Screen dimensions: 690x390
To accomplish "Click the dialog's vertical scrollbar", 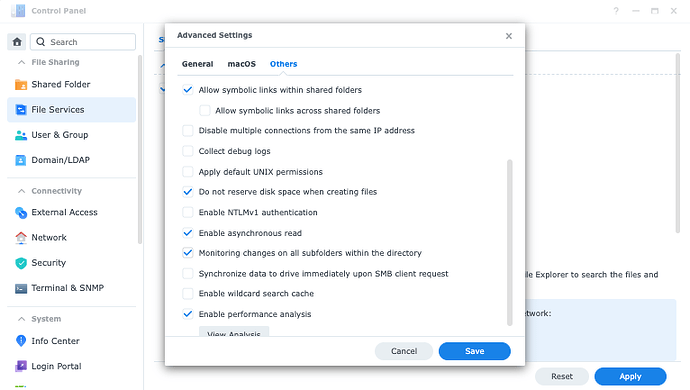I will pos(510,243).
